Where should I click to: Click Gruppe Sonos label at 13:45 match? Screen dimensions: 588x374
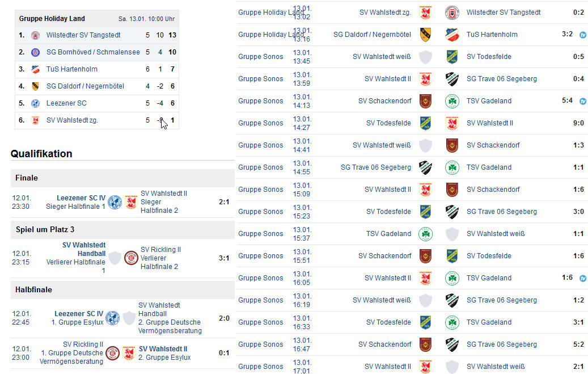[x=261, y=57]
